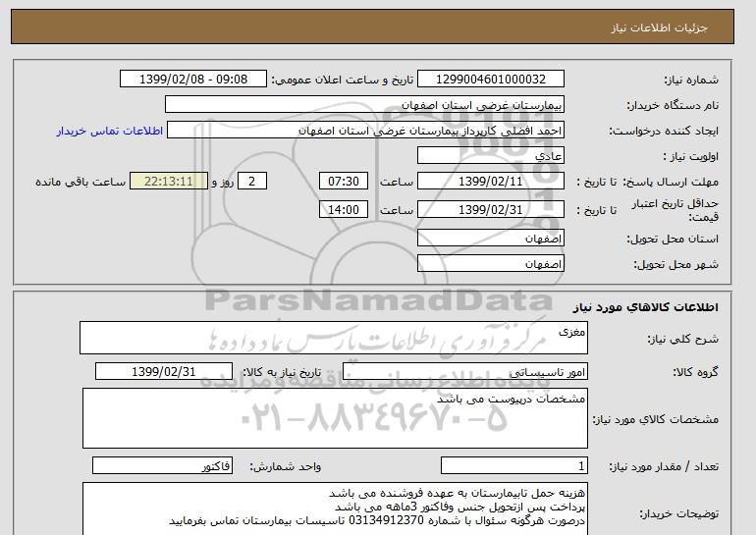Click the شماره نیاز field 1299004601000032
This screenshot has height=535, width=756.
490,80
